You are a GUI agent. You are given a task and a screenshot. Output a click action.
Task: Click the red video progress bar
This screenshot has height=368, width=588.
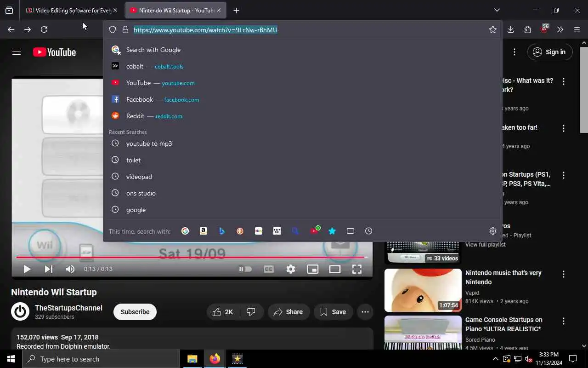tap(192, 257)
